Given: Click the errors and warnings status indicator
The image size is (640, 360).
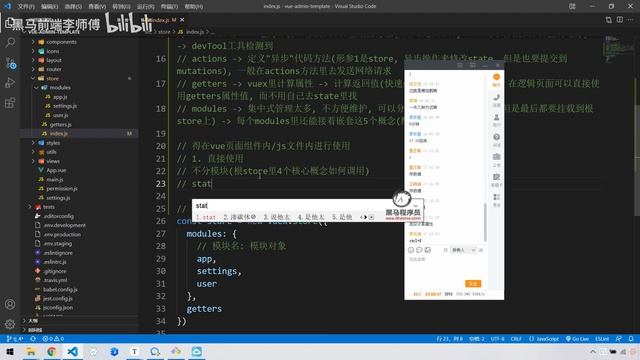Looking at the screenshot, I should click(x=53, y=339).
